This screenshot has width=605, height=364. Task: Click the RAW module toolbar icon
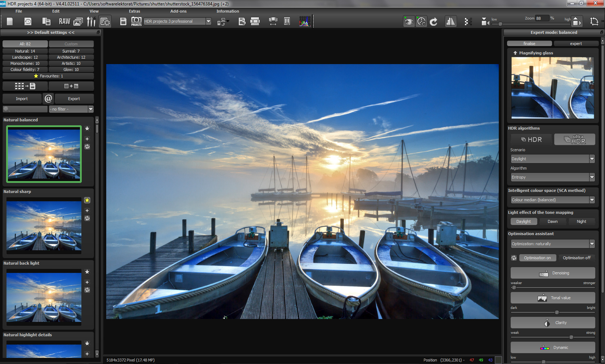pos(64,22)
